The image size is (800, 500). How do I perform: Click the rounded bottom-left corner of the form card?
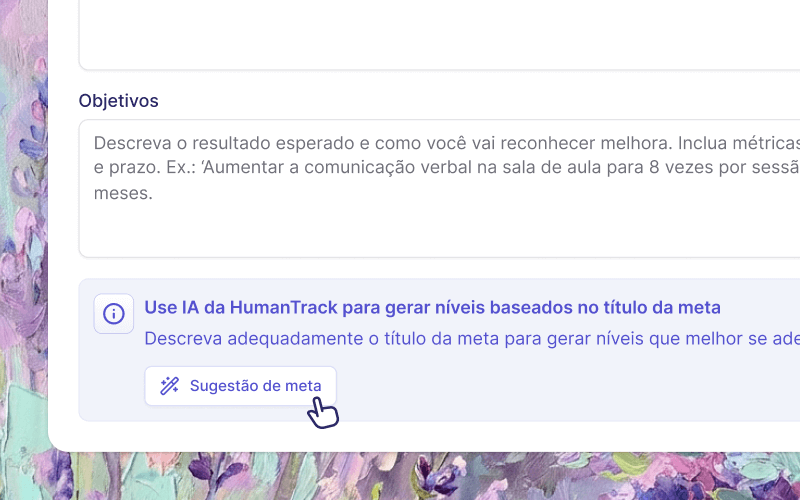coord(57,443)
